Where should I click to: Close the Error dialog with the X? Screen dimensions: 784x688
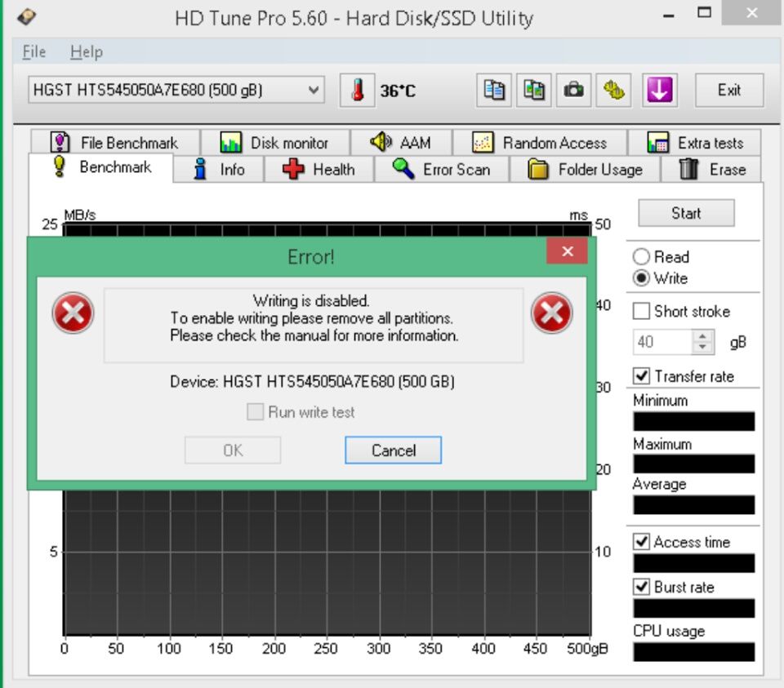pos(567,251)
